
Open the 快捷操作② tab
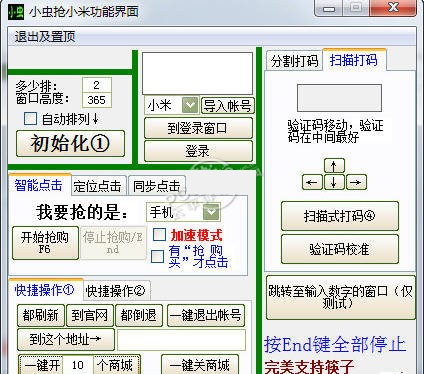point(116,291)
